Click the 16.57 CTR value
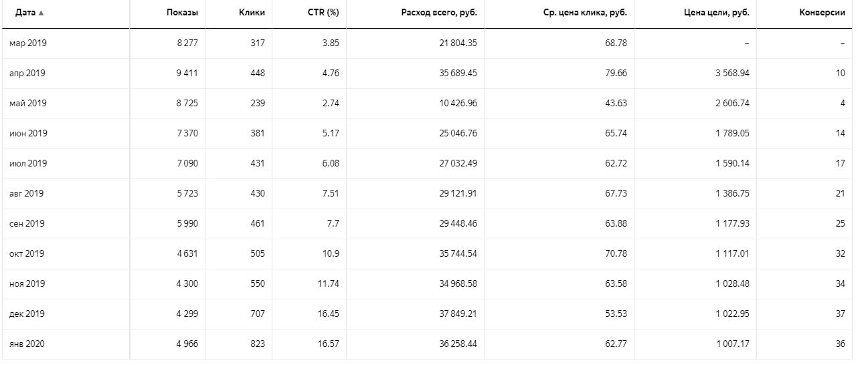The image size is (868, 365). [x=328, y=344]
